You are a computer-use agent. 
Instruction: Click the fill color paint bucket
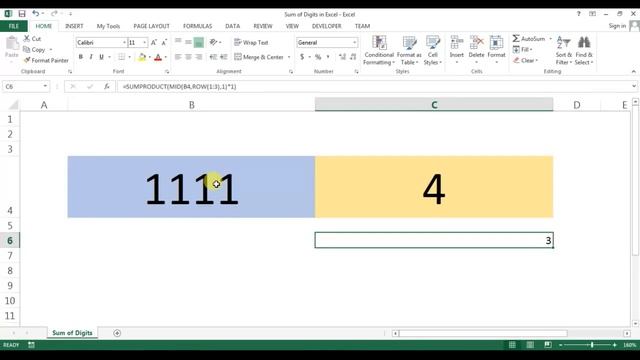pos(142,57)
